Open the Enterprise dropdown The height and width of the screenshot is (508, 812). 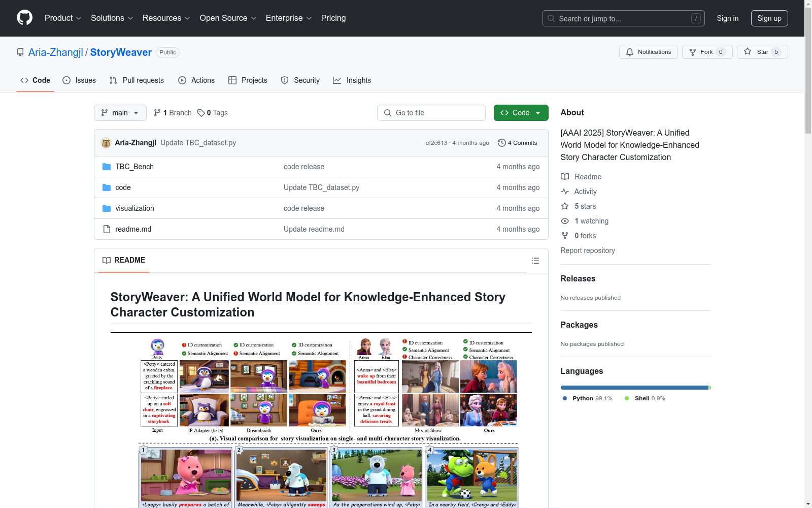[x=289, y=18]
